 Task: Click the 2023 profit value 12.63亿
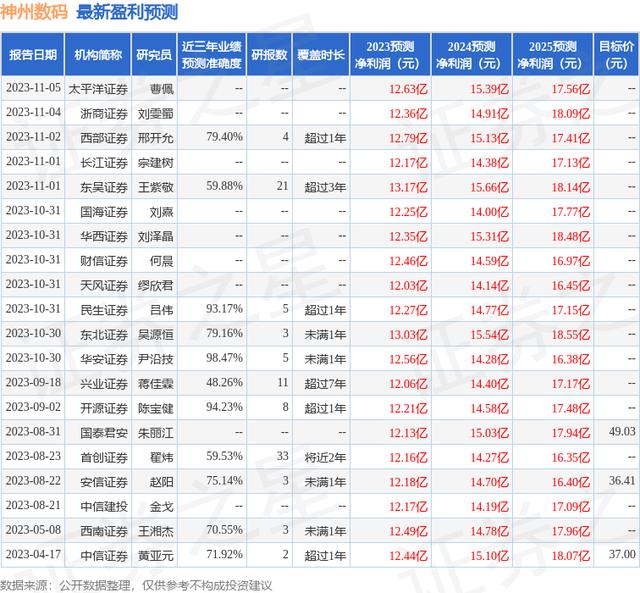pyautogui.click(x=408, y=89)
